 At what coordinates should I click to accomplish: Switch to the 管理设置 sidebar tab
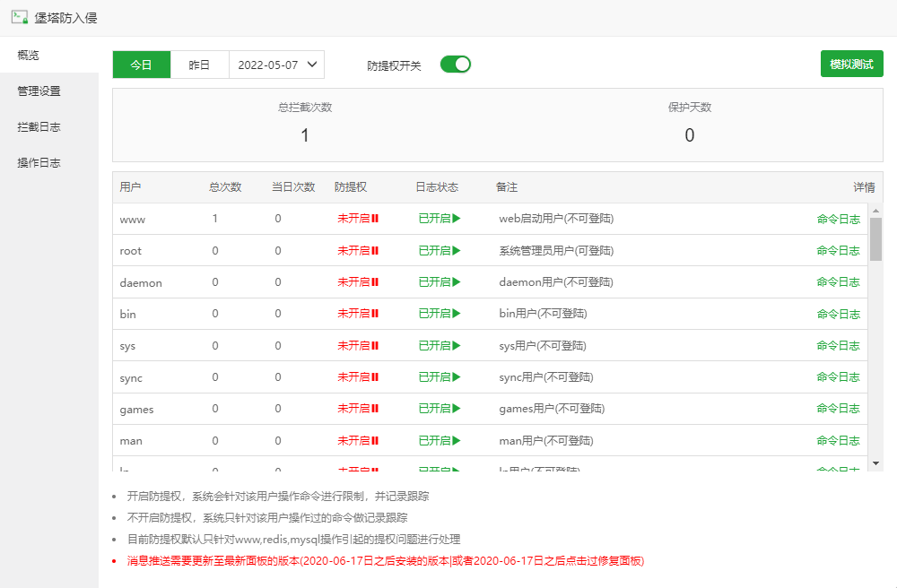(39, 91)
